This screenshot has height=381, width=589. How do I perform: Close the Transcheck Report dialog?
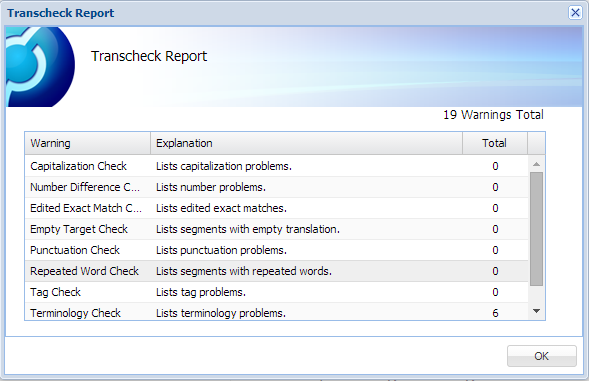[x=575, y=12]
